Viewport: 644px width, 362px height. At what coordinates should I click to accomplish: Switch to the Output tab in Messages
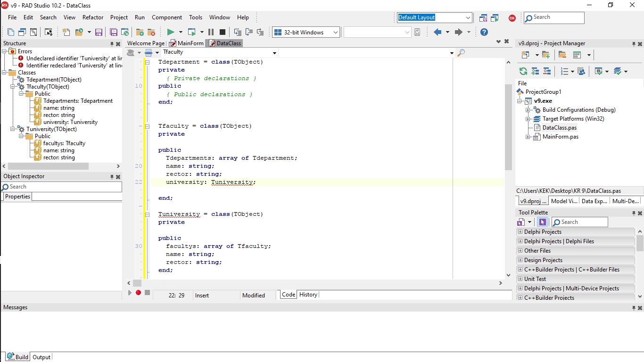(41, 357)
